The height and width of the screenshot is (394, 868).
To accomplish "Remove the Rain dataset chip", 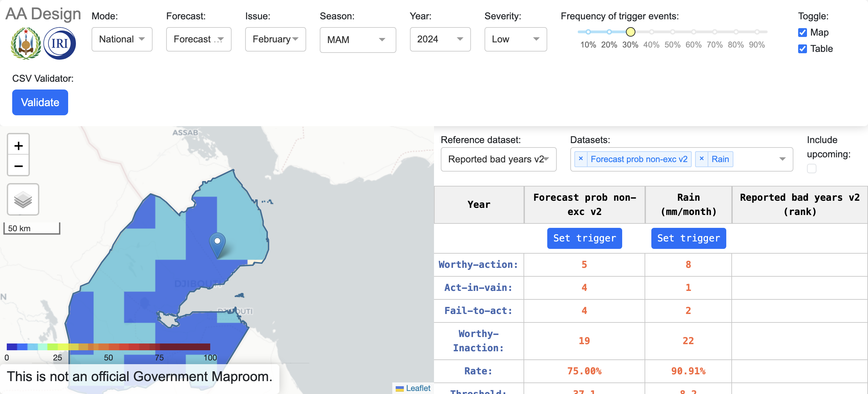I will pyautogui.click(x=702, y=159).
